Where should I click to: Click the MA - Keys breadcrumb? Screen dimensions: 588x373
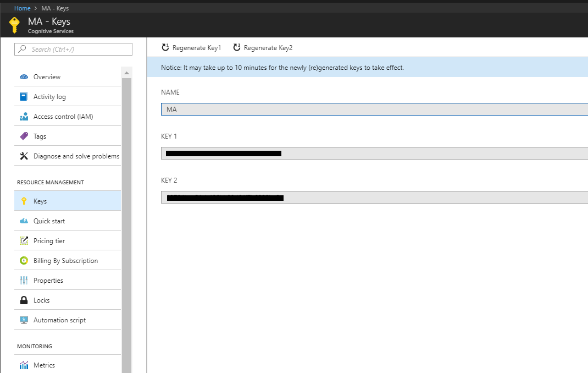55,8
